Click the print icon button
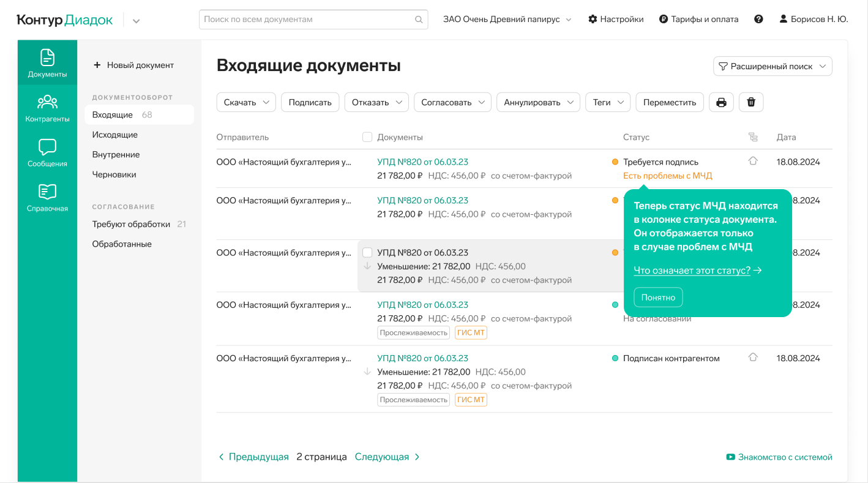Screen dimensions: 868x483 [721, 102]
